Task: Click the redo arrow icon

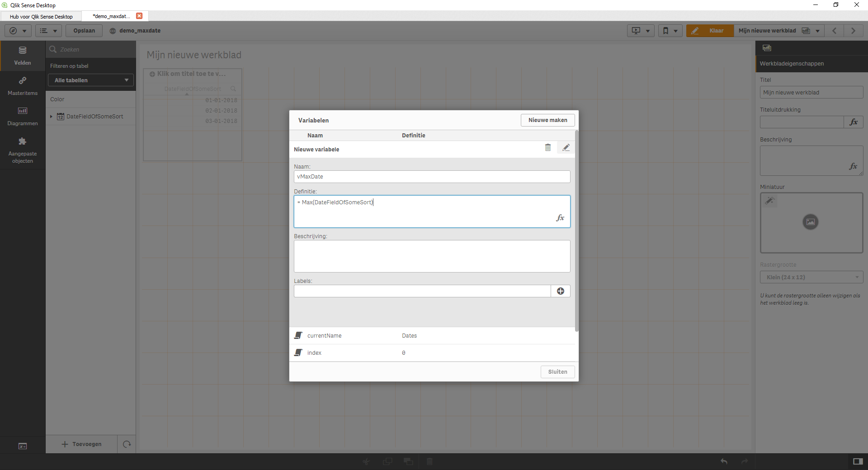Action: [745, 461]
